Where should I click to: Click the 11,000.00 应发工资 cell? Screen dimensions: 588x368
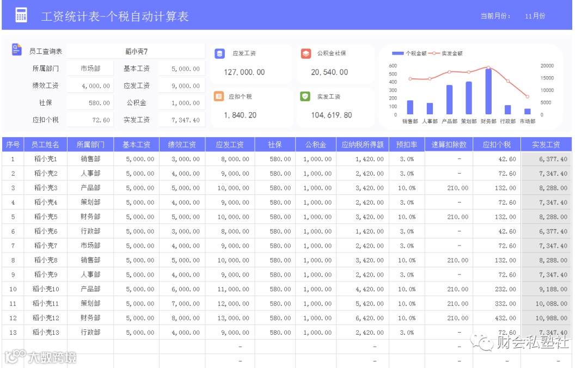pos(230,289)
